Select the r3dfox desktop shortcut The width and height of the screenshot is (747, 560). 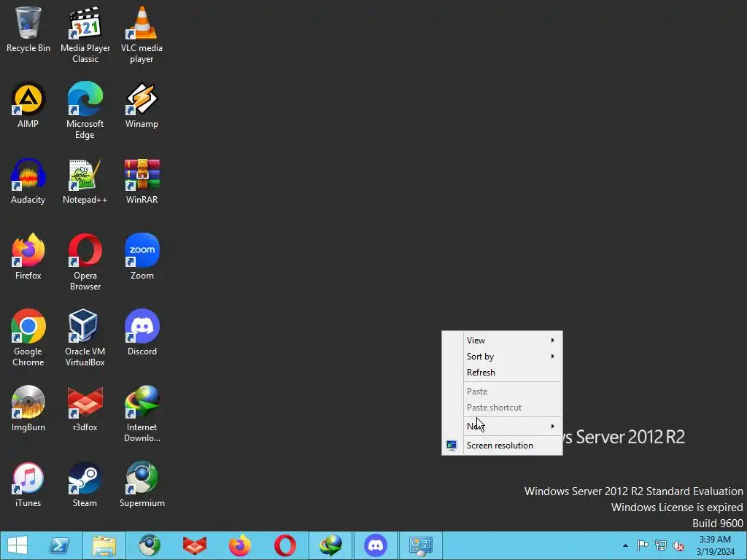point(85,408)
